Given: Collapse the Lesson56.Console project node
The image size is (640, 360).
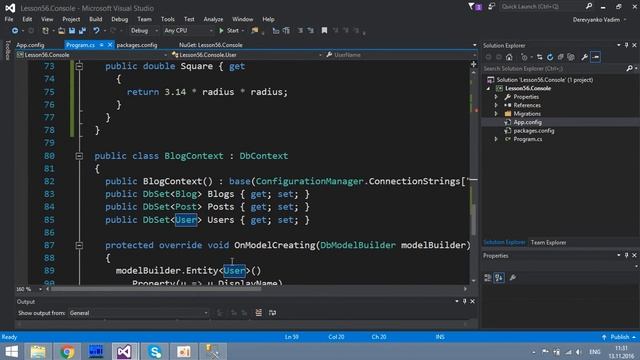Looking at the screenshot, I should [x=489, y=89].
